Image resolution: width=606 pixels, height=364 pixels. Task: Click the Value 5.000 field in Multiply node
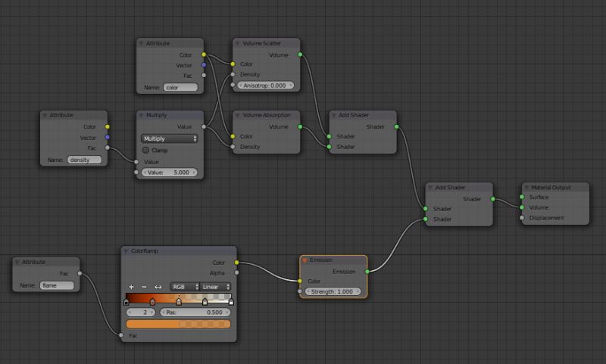point(169,173)
